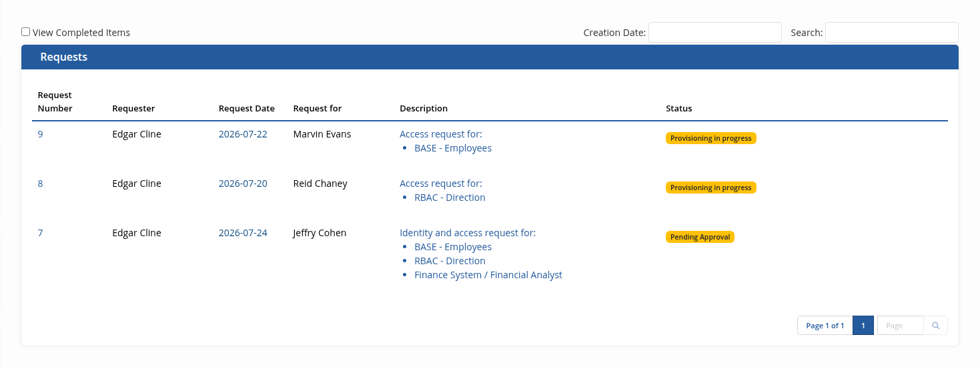The height and width of the screenshot is (367, 980).
Task: Click the Requests panel title
Action: pos(64,57)
